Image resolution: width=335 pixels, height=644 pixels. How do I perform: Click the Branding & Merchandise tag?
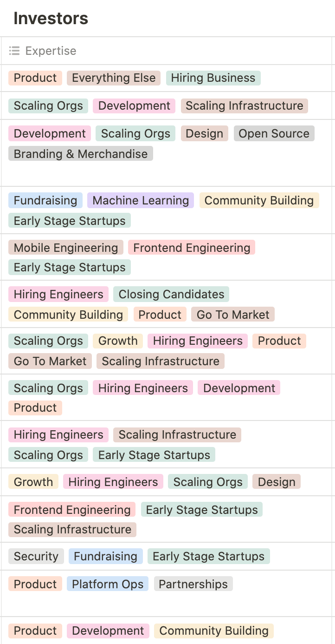click(x=81, y=154)
